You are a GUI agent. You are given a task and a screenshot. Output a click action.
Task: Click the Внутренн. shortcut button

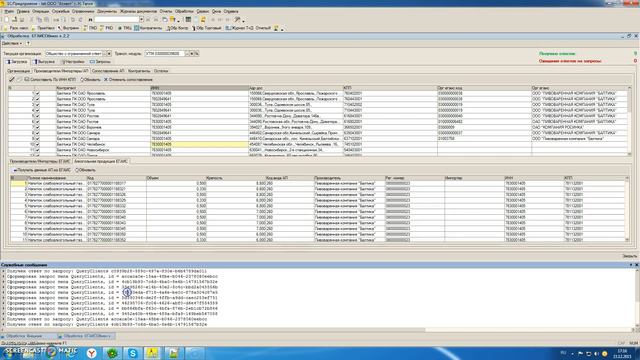point(69,28)
